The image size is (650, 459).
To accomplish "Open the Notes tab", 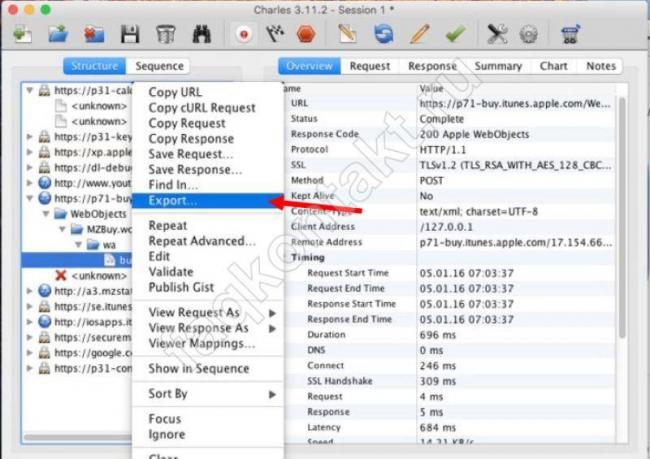I will pyautogui.click(x=601, y=66).
